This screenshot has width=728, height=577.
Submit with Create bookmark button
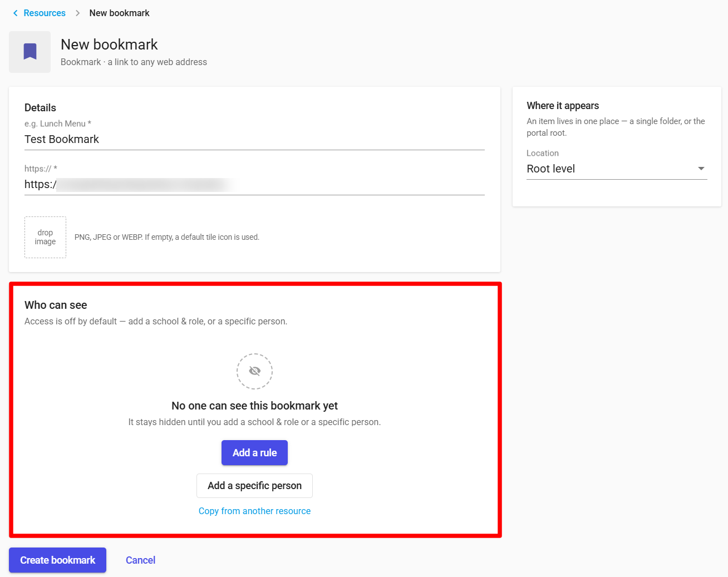tap(57, 560)
